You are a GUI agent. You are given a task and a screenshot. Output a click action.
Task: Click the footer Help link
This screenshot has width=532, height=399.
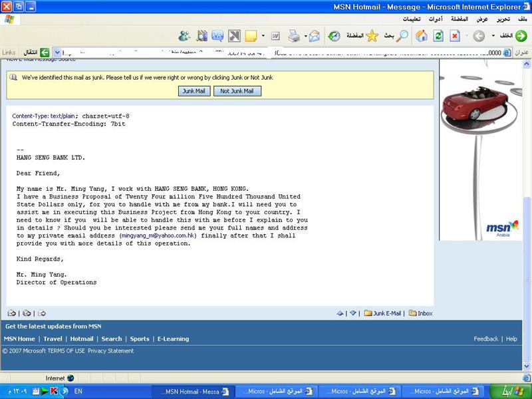tap(511, 338)
